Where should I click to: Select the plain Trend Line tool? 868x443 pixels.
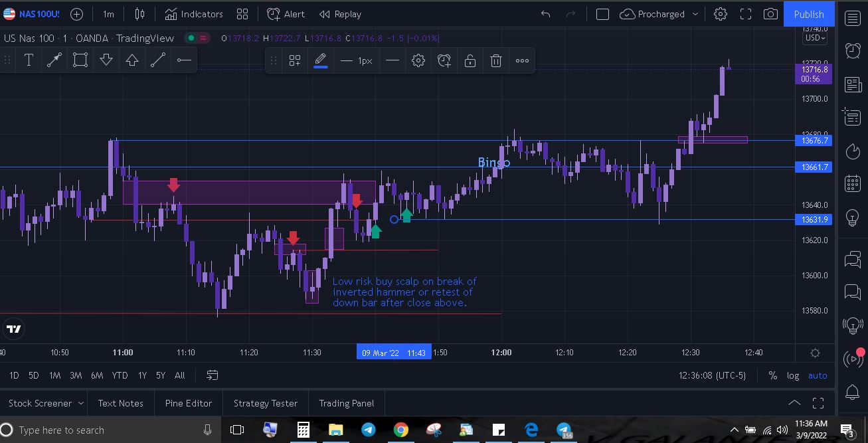158,60
